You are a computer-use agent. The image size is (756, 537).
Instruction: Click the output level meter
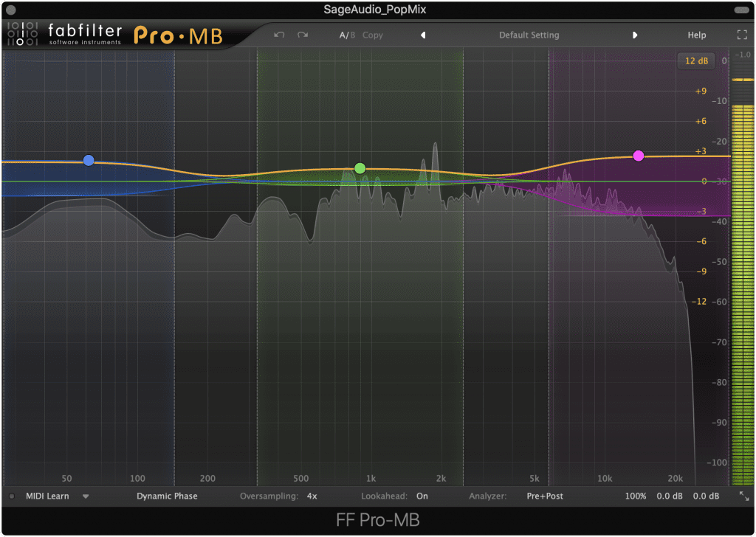(x=743, y=280)
